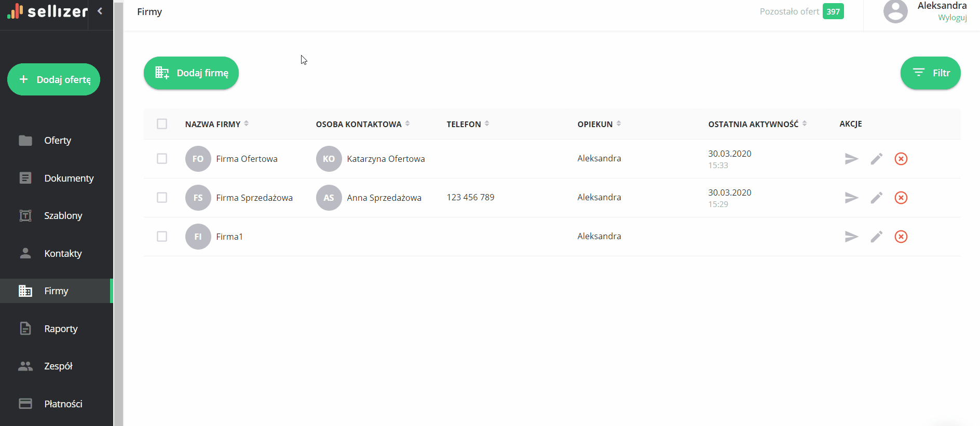The height and width of the screenshot is (426, 980).
Task: Go to Kontakty in the sidebar
Action: pos(62,254)
